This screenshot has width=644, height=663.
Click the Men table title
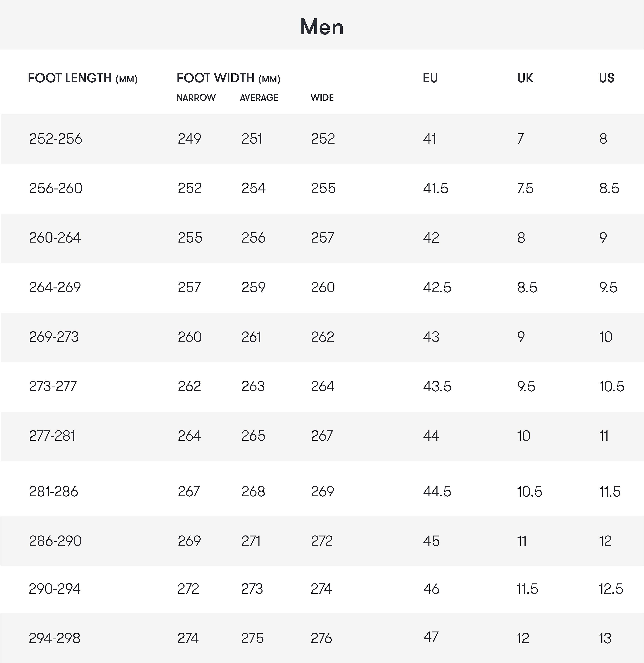(x=322, y=27)
